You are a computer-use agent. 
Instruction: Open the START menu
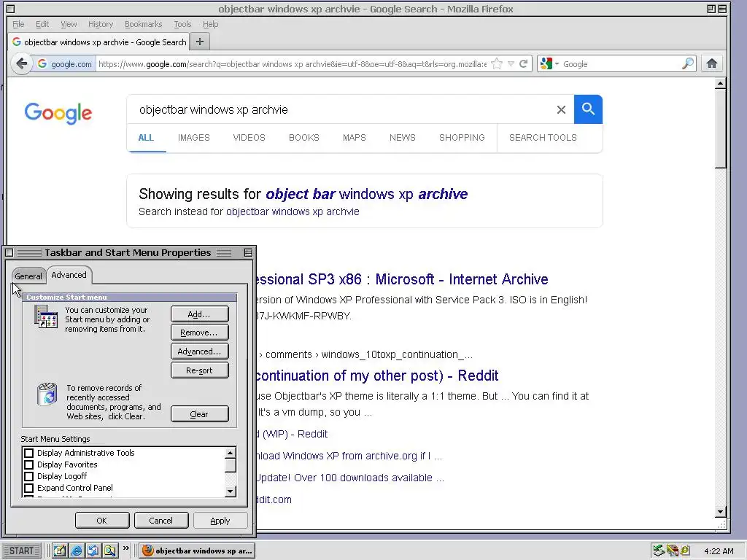21,551
